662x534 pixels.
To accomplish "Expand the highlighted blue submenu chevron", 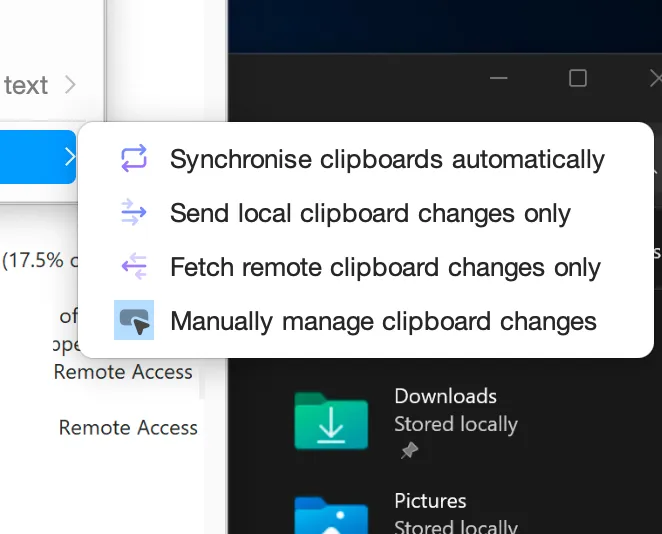I will (x=70, y=157).
